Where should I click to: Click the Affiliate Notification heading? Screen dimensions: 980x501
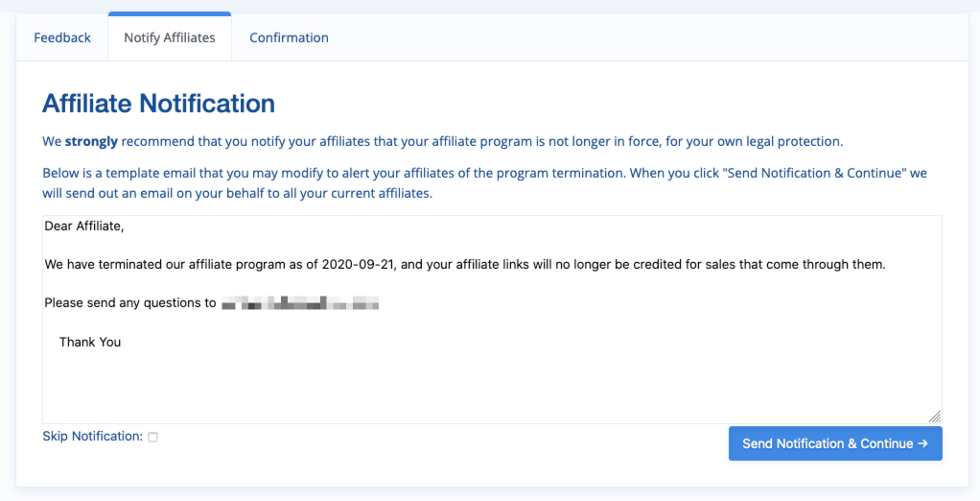[159, 104]
